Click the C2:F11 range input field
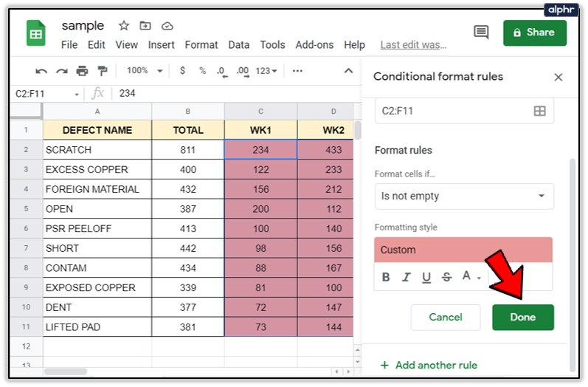 [x=450, y=111]
